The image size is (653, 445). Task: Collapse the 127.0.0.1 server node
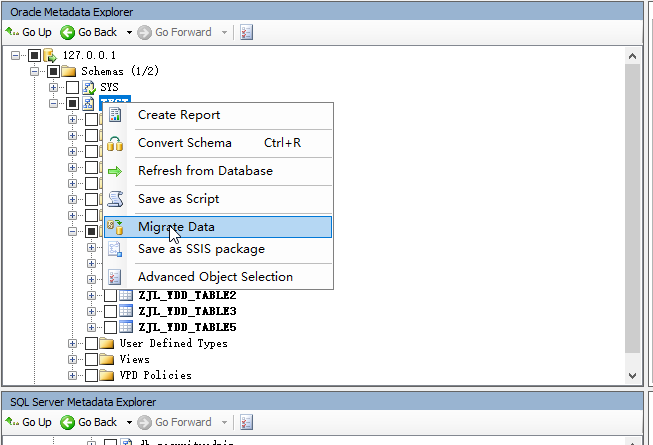pos(15,55)
